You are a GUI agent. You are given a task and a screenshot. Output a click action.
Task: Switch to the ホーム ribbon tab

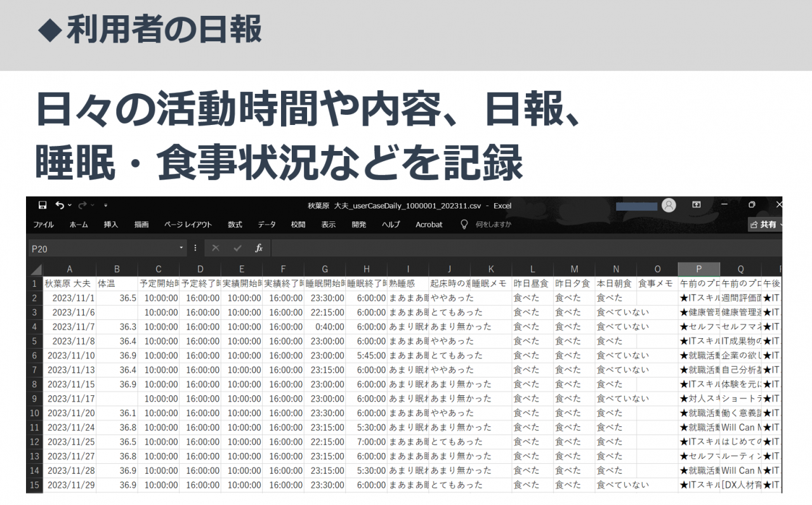click(79, 225)
